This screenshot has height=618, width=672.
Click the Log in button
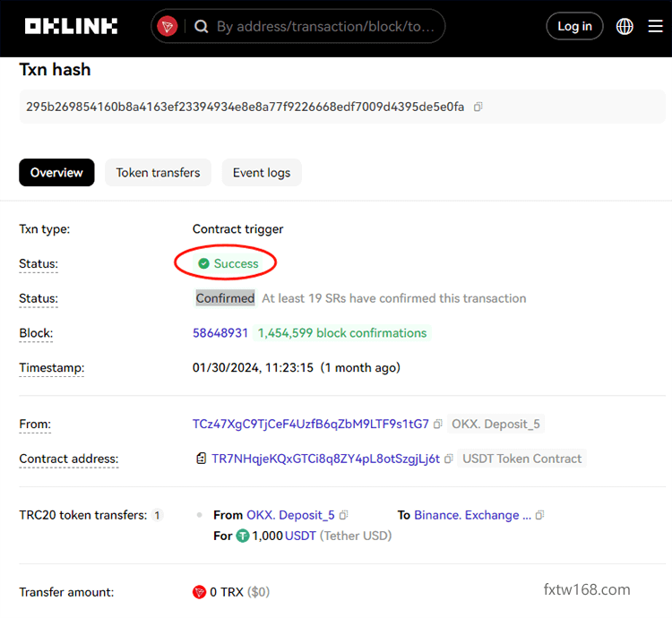(574, 27)
